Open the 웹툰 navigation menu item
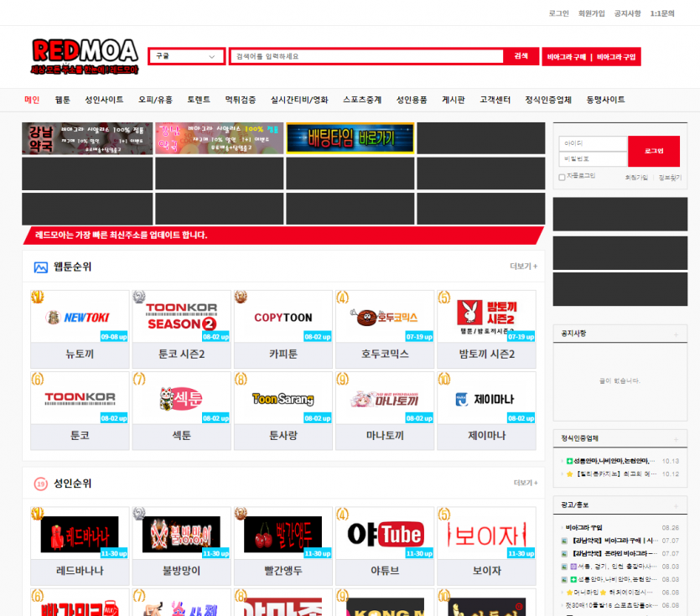The width and height of the screenshot is (700, 616). pos(63,100)
